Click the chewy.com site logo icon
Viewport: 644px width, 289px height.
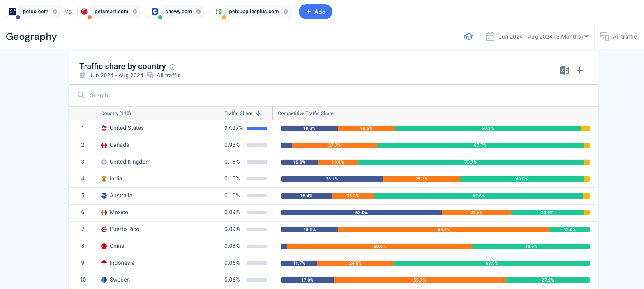(155, 12)
